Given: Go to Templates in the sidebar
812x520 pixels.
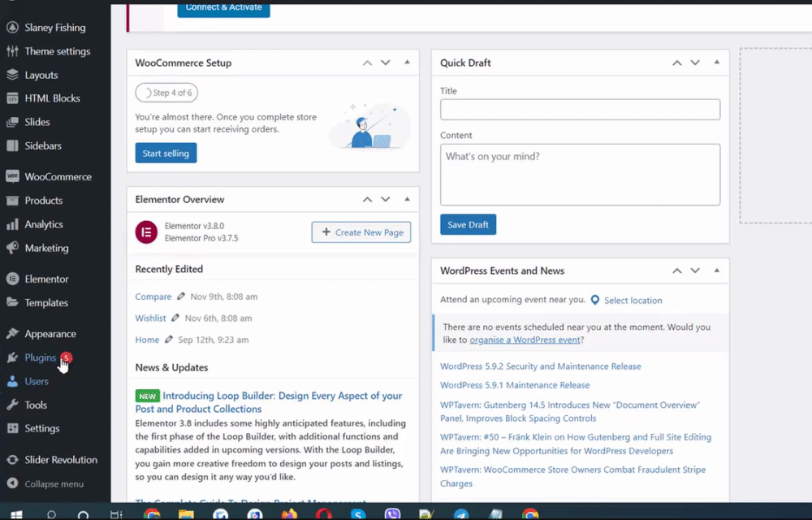Looking at the screenshot, I should [46, 303].
